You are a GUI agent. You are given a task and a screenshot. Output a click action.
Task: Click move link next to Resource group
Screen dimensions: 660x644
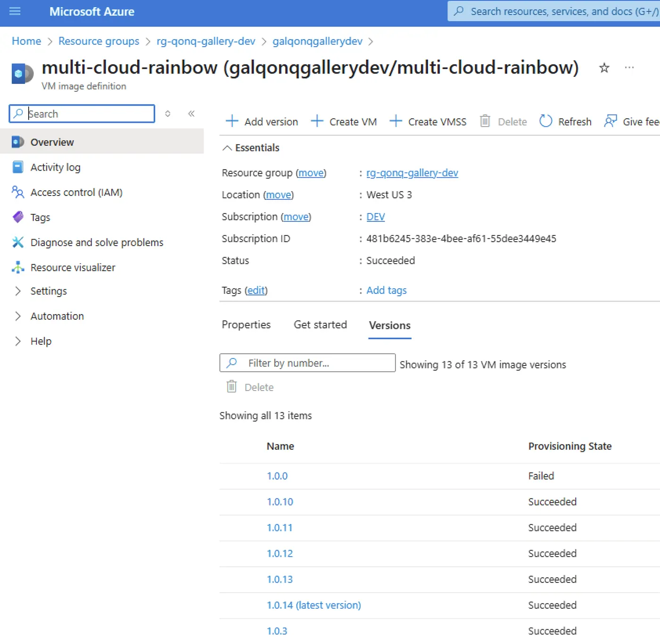311,173
